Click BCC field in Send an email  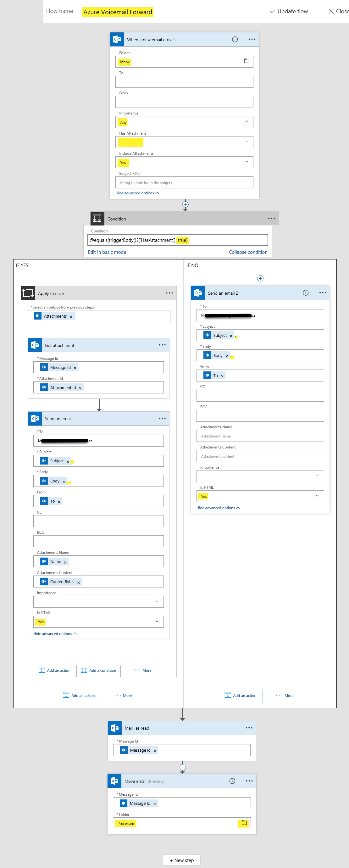(x=98, y=541)
